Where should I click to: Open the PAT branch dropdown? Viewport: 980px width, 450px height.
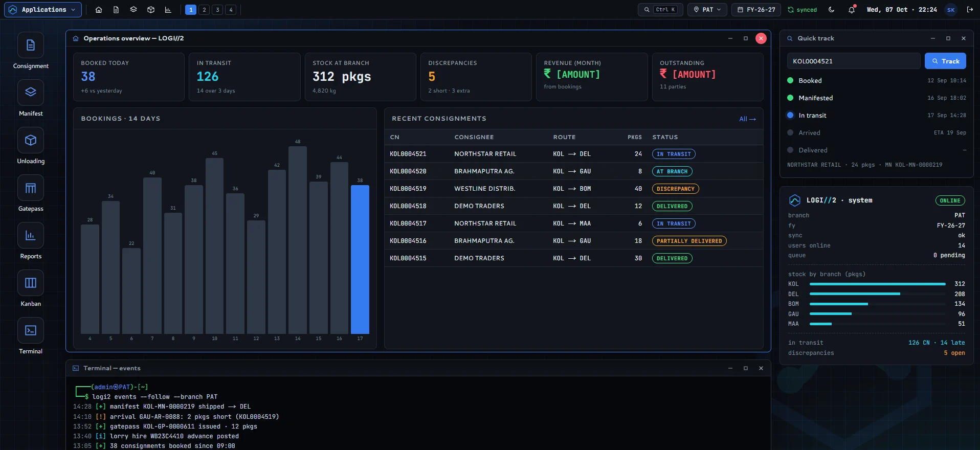pos(707,10)
